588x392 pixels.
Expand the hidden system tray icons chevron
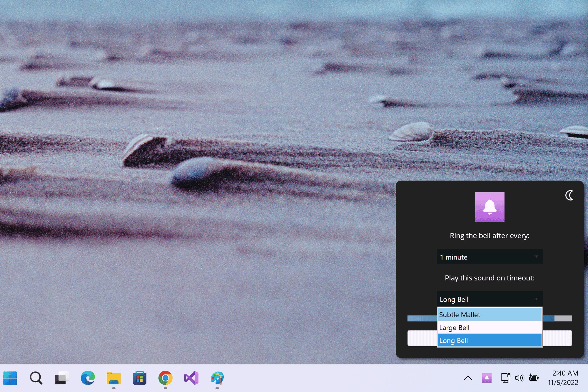click(x=468, y=378)
